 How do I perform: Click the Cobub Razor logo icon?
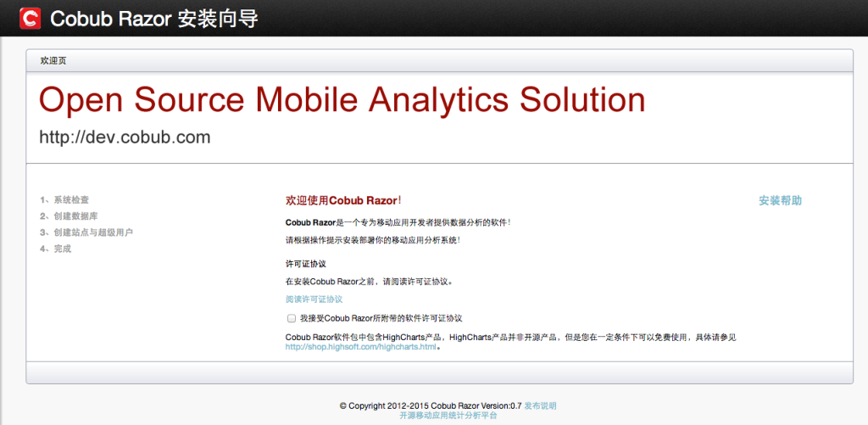click(x=30, y=19)
